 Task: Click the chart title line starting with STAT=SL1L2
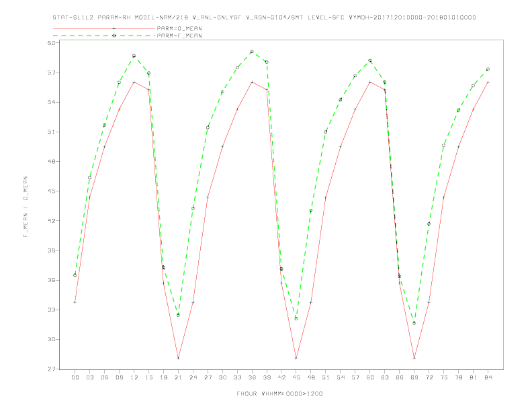click(264, 17)
